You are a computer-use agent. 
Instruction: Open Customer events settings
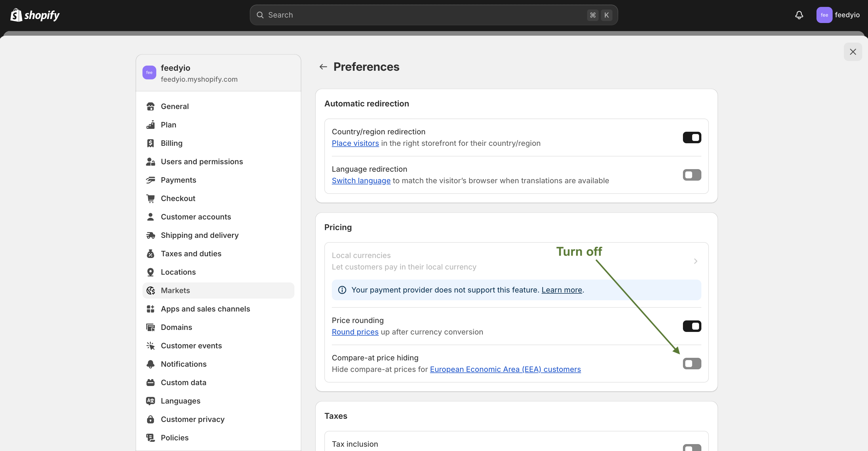pyautogui.click(x=218, y=345)
